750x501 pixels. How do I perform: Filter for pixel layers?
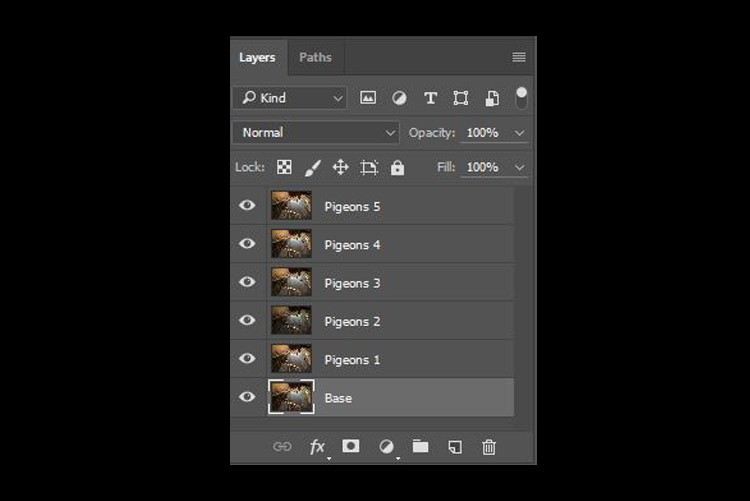pos(367,98)
